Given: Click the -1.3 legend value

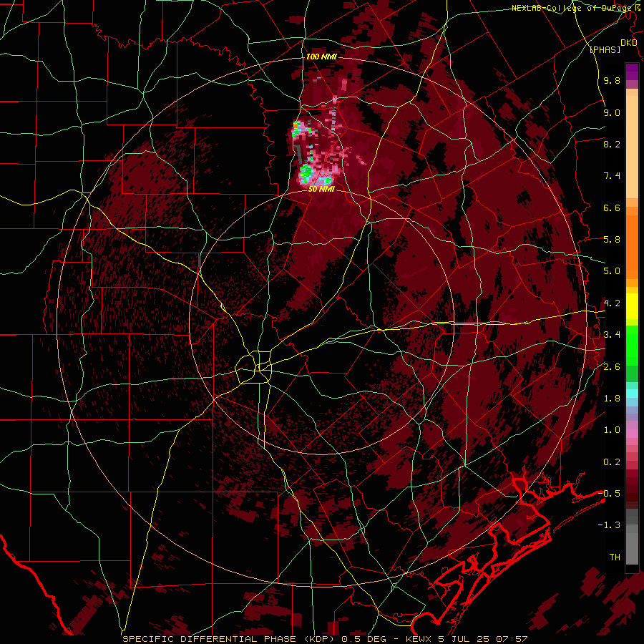Looking at the screenshot, I should click(609, 525).
